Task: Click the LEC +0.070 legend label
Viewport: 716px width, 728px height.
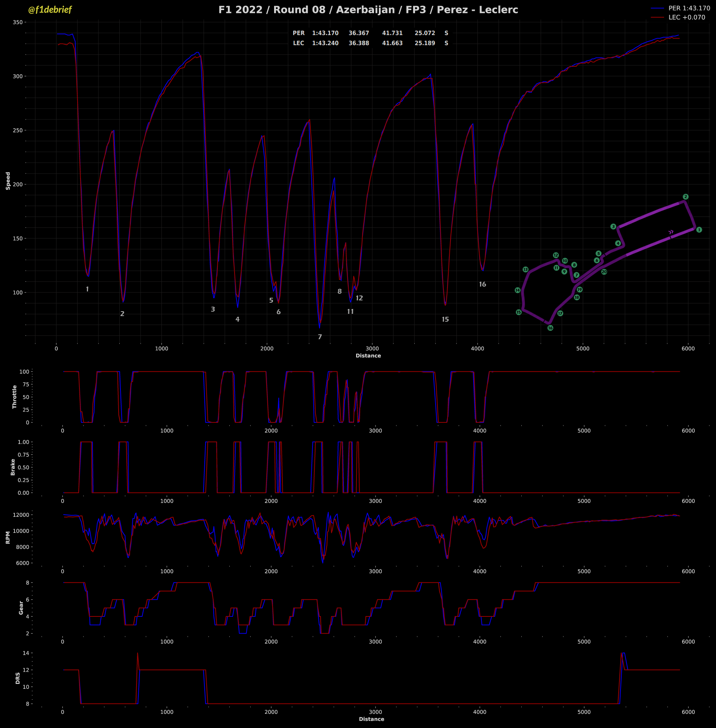Action: click(x=687, y=17)
